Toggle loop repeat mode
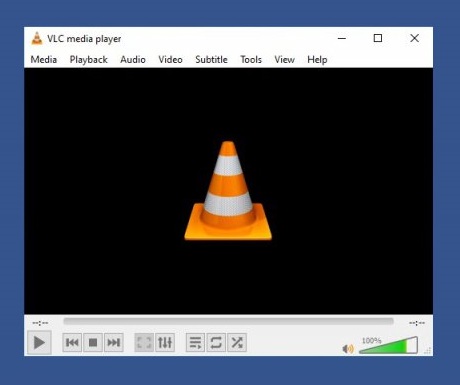 216,342
